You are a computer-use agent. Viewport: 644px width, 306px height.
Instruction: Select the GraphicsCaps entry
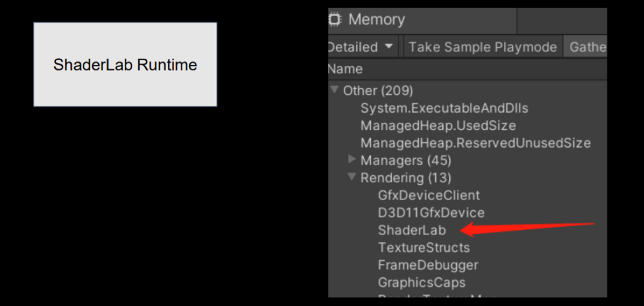[421, 282]
